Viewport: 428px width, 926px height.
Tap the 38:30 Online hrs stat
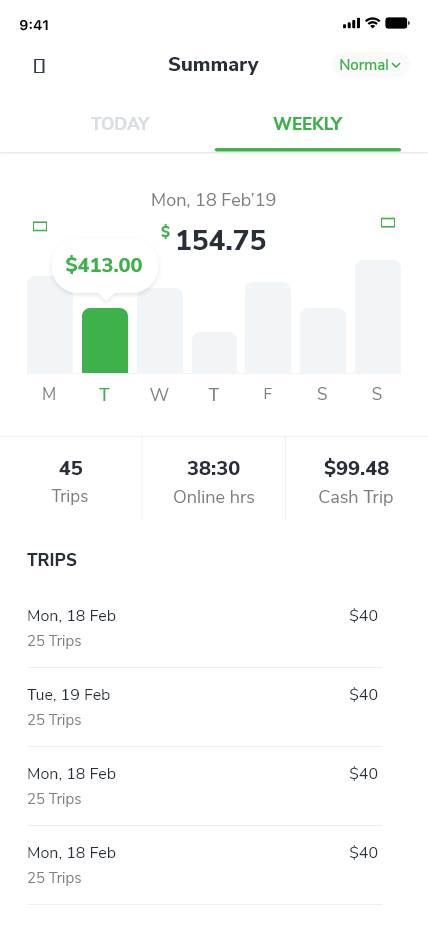tap(214, 481)
